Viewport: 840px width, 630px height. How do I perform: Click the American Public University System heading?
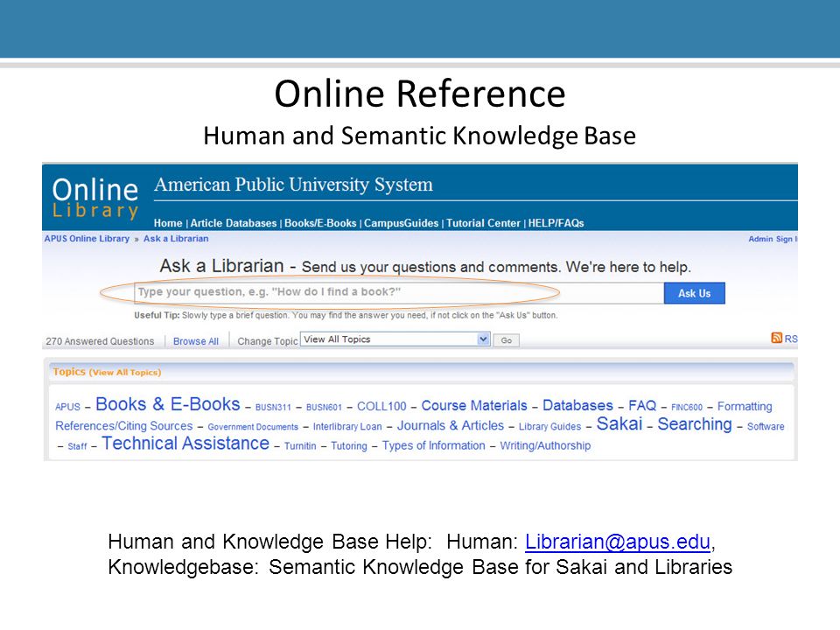(x=294, y=185)
